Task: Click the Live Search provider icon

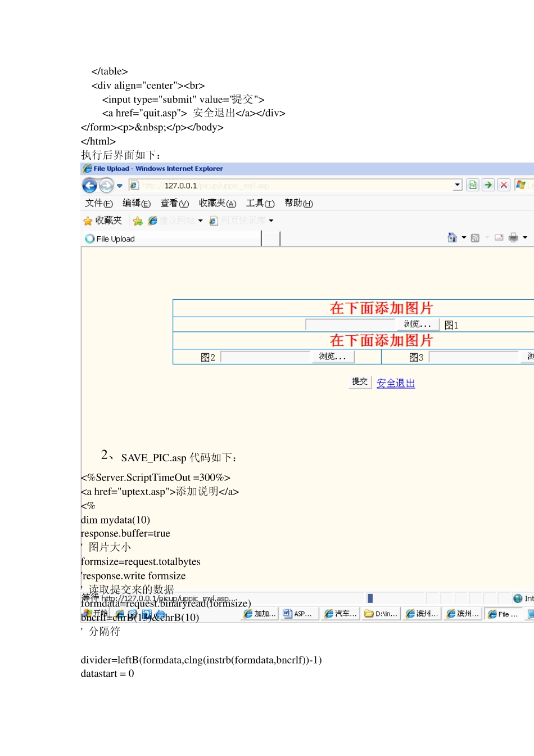Action: [521, 184]
